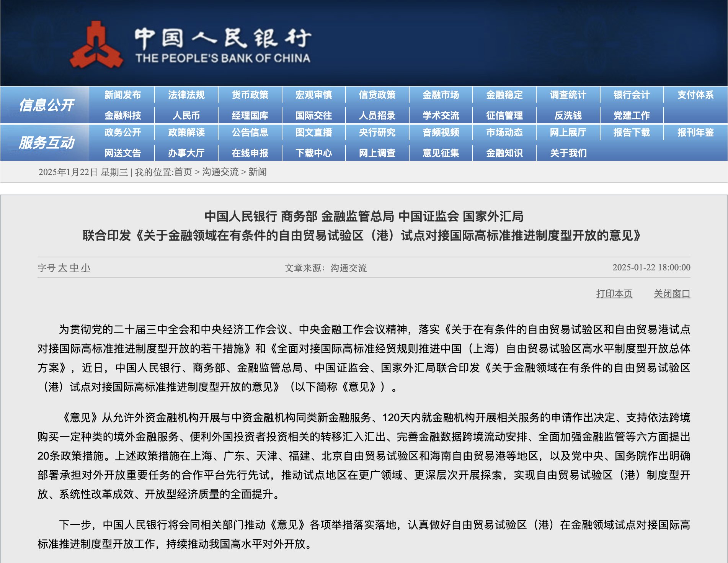Open the 货币政策 navigation item

pos(250,95)
